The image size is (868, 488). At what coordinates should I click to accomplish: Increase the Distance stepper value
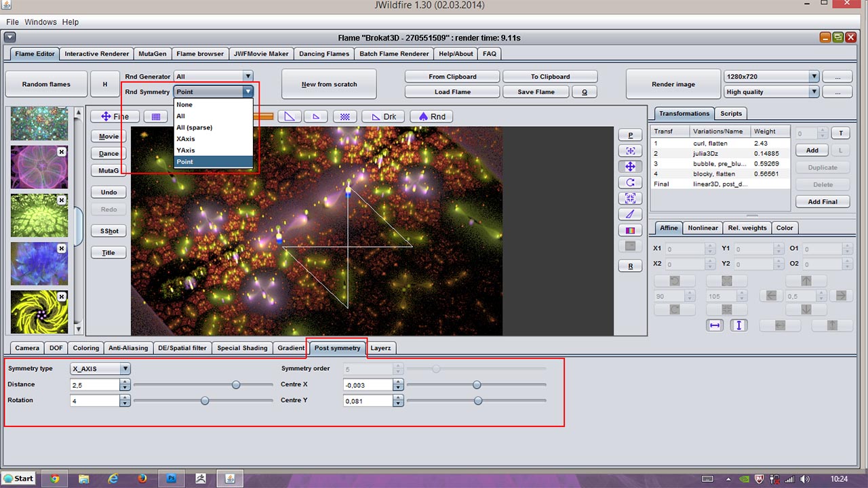[x=125, y=382]
